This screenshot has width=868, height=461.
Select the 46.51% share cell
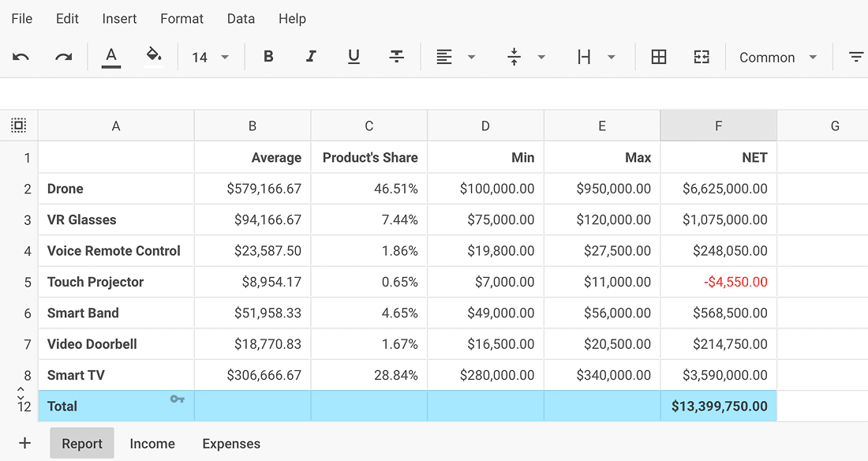coord(369,189)
